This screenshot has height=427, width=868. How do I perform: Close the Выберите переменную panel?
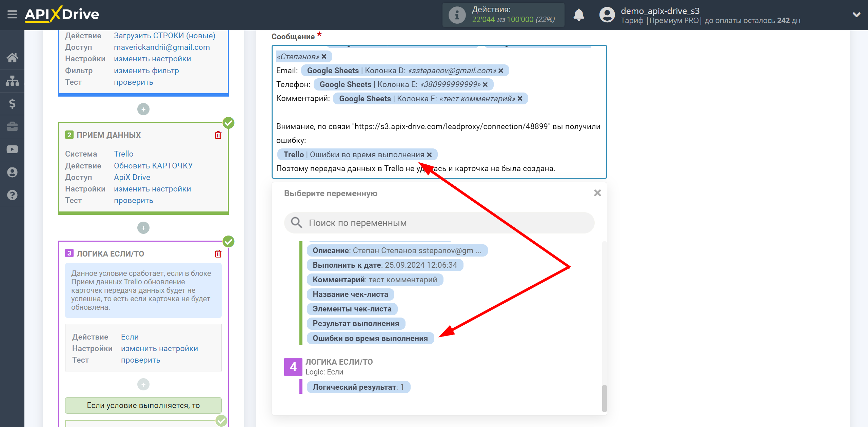[597, 193]
